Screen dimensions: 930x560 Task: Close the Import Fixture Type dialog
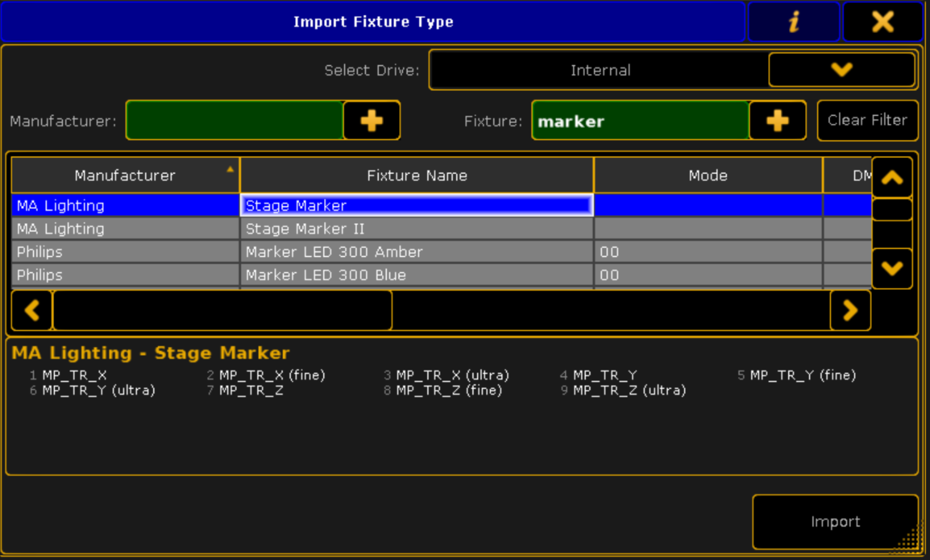[x=883, y=22]
